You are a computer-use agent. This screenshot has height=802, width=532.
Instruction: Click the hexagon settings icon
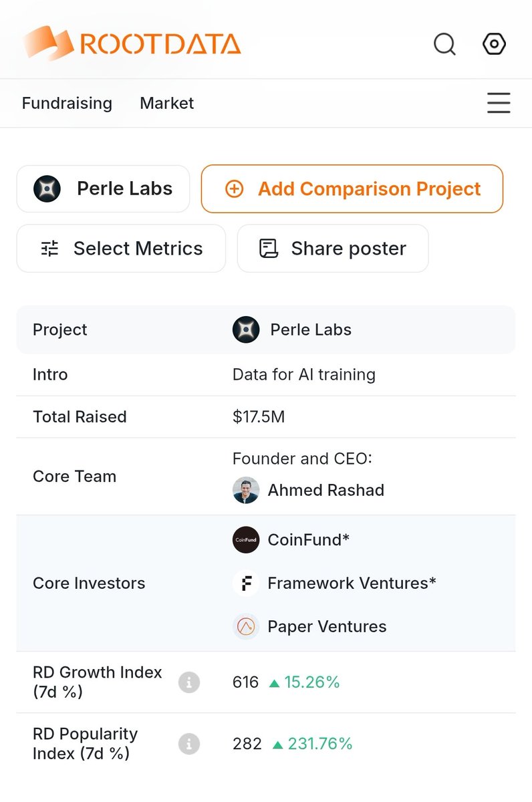click(494, 44)
